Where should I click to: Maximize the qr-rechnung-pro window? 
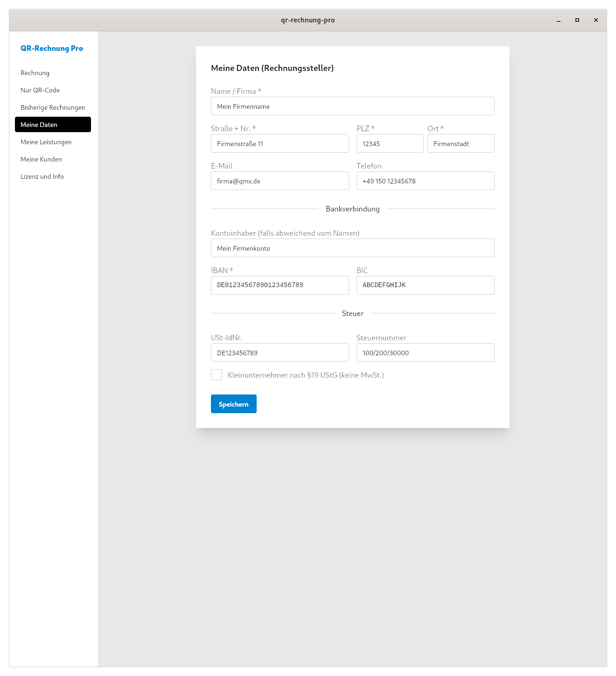tap(577, 20)
